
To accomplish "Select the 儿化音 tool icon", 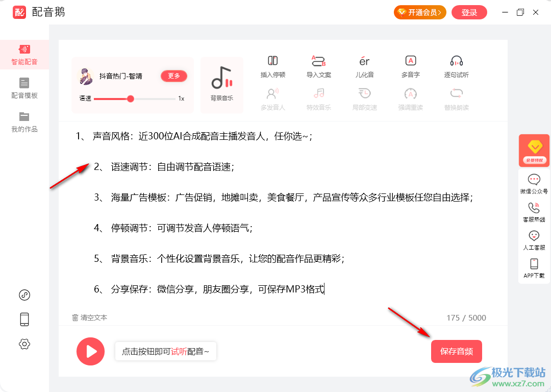I will [x=364, y=61].
